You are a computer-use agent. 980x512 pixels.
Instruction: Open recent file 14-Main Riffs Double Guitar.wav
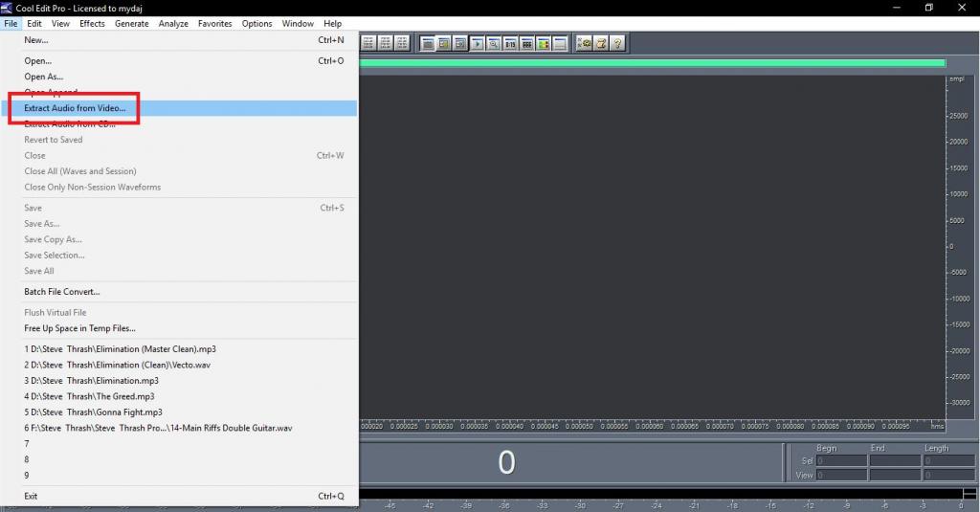point(179,428)
